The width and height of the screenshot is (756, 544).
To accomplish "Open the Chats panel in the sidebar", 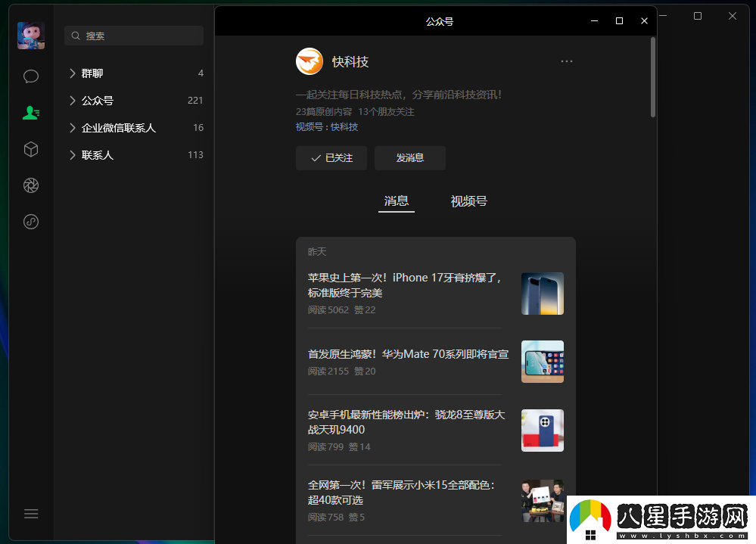I will click(x=30, y=76).
